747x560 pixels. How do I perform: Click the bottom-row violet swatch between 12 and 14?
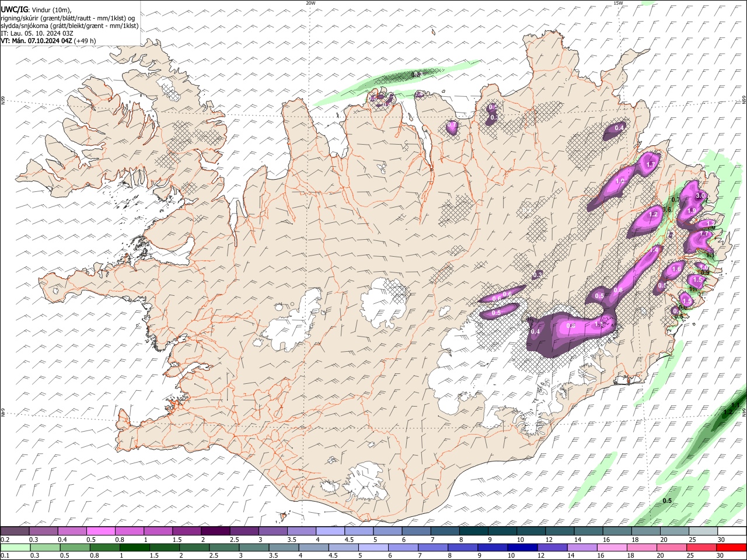pos(551,547)
